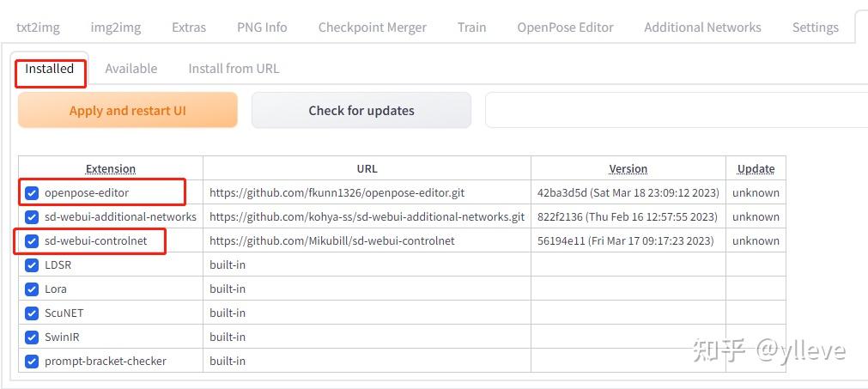868x389 pixels.
Task: Disable the SwinIR extension checkbox
Action: click(x=32, y=337)
